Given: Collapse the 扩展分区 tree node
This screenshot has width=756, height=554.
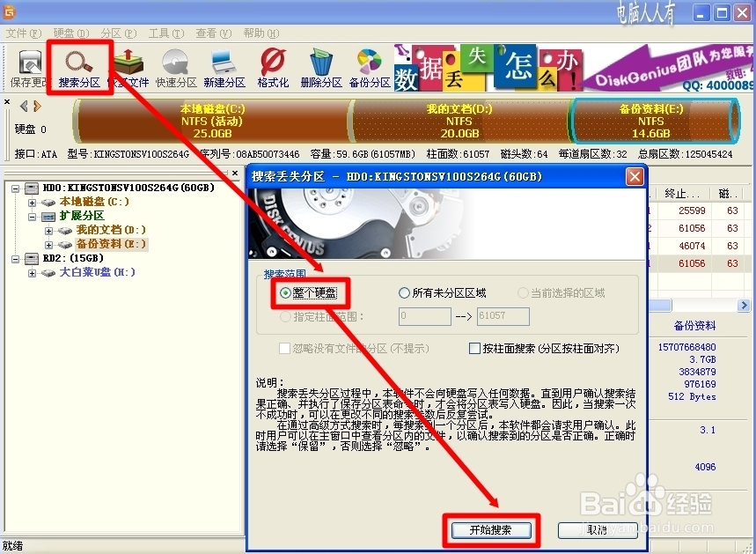Looking at the screenshot, I should coord(32,217).
